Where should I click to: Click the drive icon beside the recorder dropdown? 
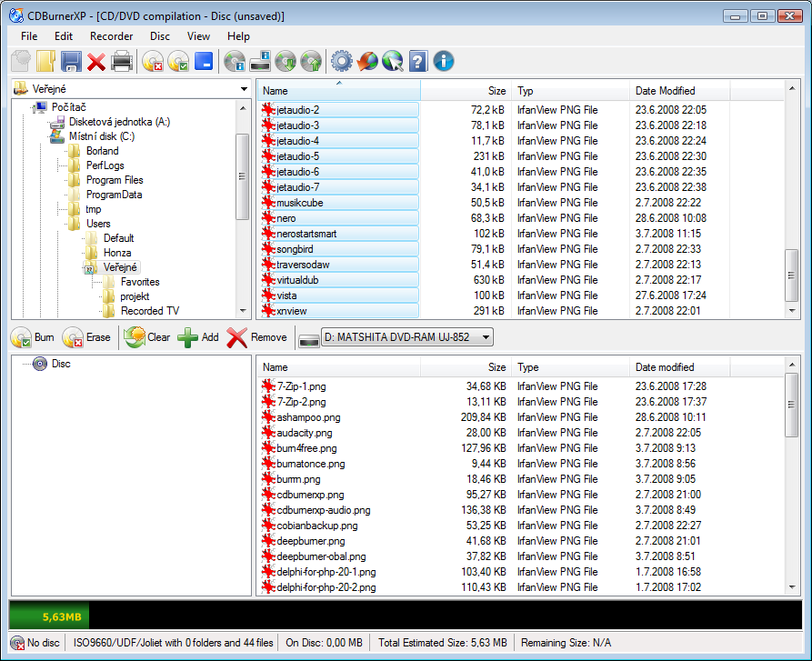[309, 340]
